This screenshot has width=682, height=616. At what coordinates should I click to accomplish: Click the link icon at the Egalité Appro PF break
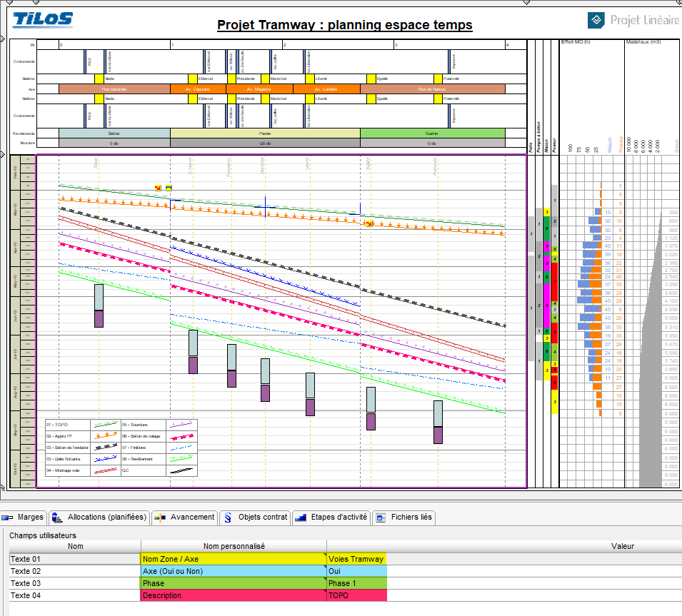point(368,223)
